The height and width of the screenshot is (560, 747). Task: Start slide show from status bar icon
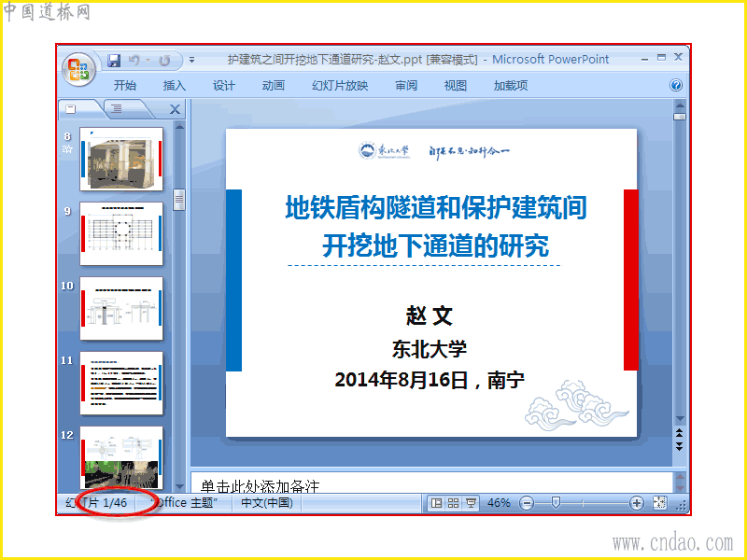coord(471,503)
